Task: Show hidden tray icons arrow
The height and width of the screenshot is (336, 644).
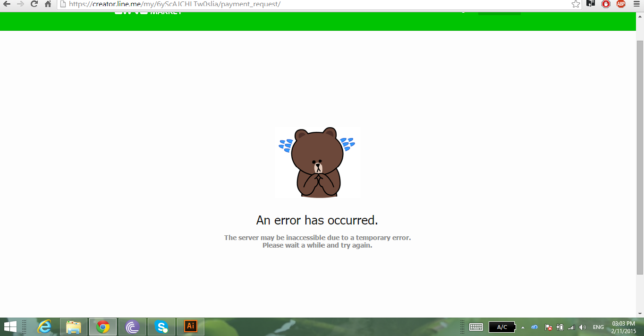Action: (x=523, y=327)
